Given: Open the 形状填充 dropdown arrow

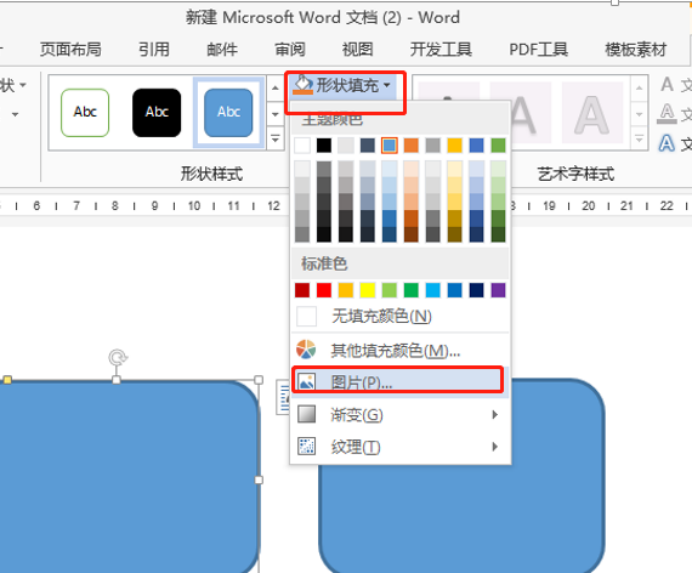Looking at the screenshot, I should (x=387, y=87).
